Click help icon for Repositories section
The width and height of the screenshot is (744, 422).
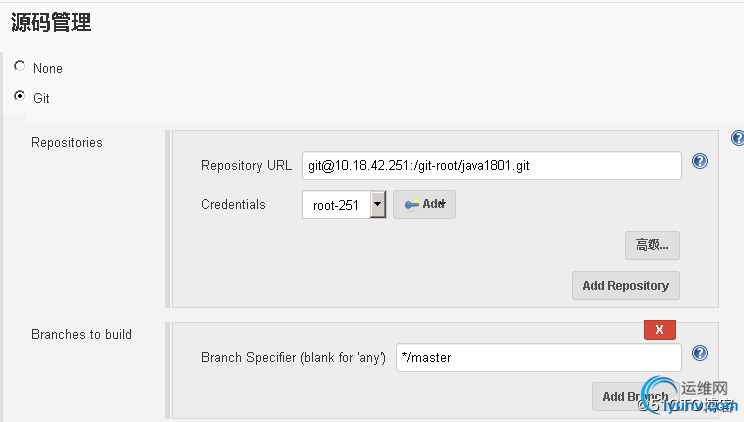coord(738,138)
